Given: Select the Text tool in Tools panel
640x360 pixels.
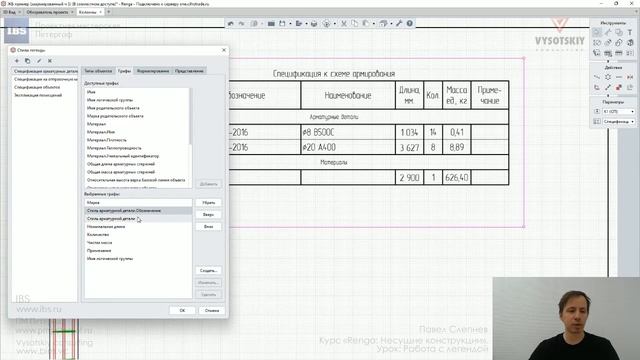Looking at the screenshot, I should click(x=630, y=32).
